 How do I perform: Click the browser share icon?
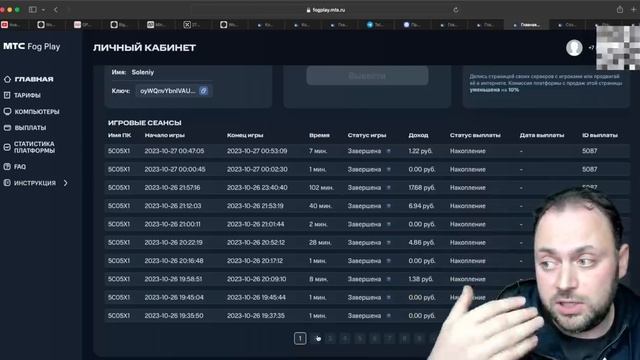[x=620, y=9]
